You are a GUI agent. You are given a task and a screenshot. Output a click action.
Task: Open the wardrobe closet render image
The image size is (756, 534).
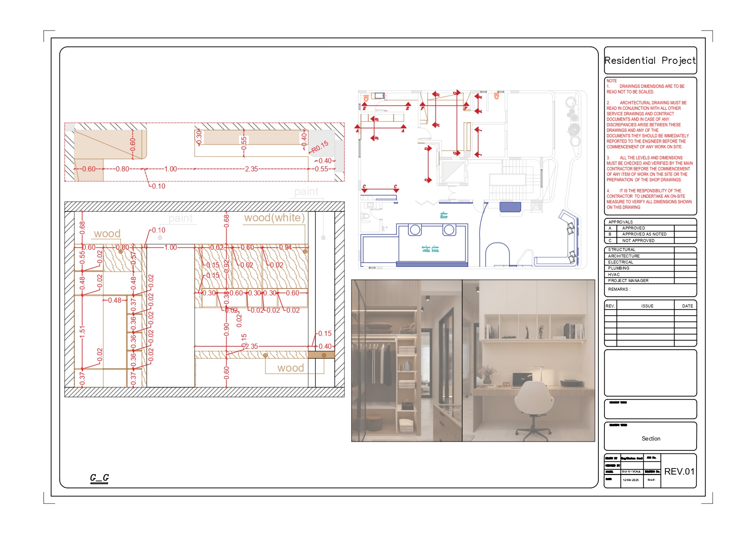pos(407,360)
